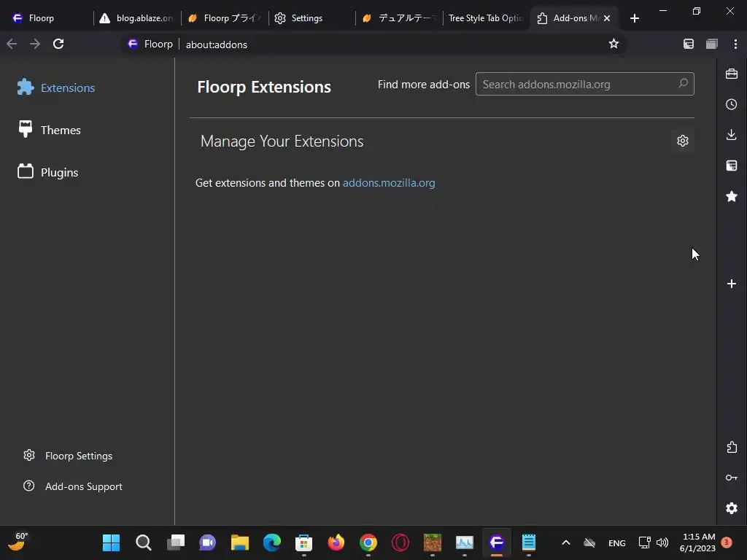The image size is (747, 560).
Task: Launch Opera from the taskbar
Action: [x=400, y=542]
